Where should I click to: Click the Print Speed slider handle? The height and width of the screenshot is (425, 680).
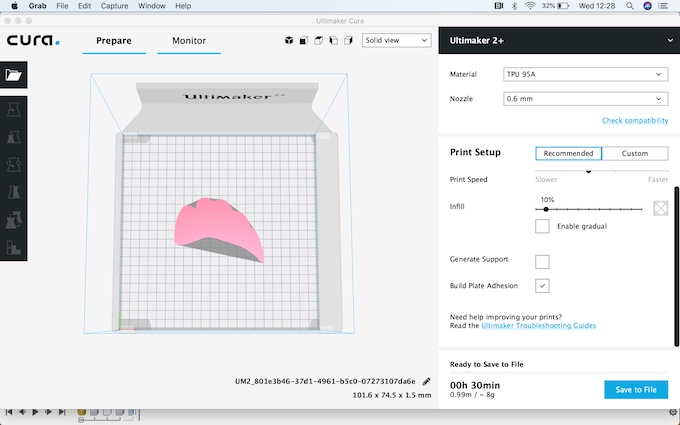coord(588,171)
